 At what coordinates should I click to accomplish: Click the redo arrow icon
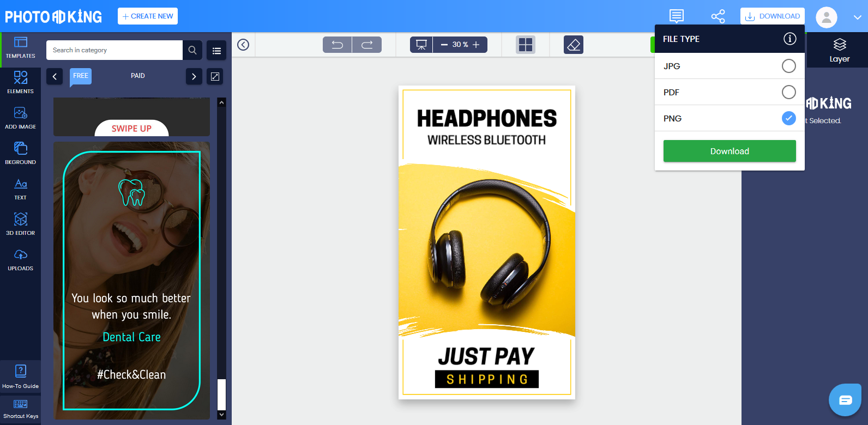(367, 45)
